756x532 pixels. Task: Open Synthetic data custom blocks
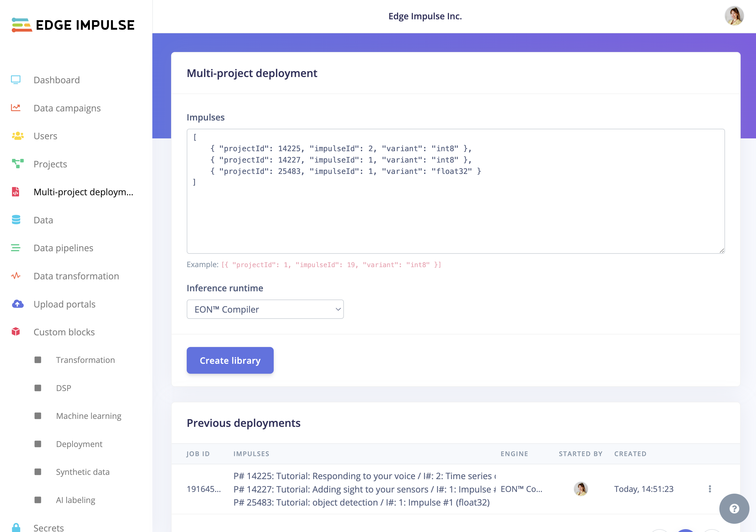83,472
